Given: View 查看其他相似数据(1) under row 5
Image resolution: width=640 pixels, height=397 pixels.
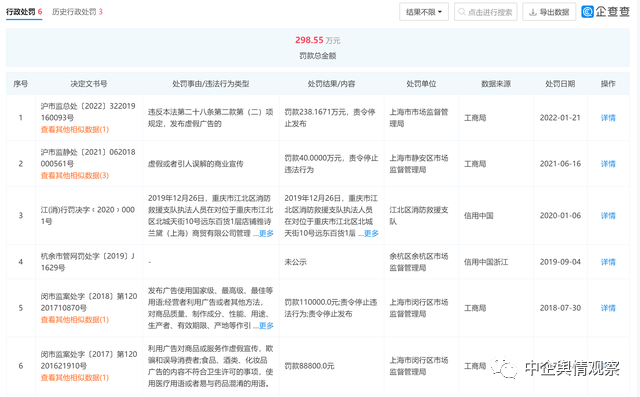Looking at the screenshot, I should 75,319.
